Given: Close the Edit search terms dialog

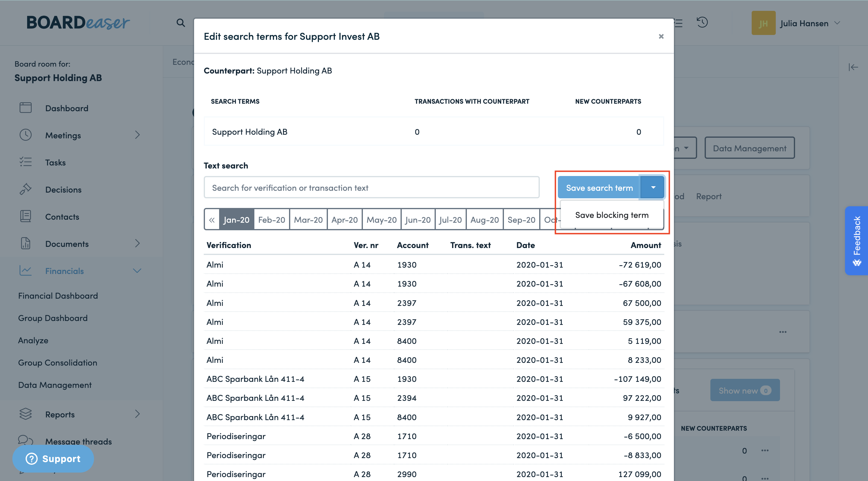Looking at the screenshot, I should [661, 36].
